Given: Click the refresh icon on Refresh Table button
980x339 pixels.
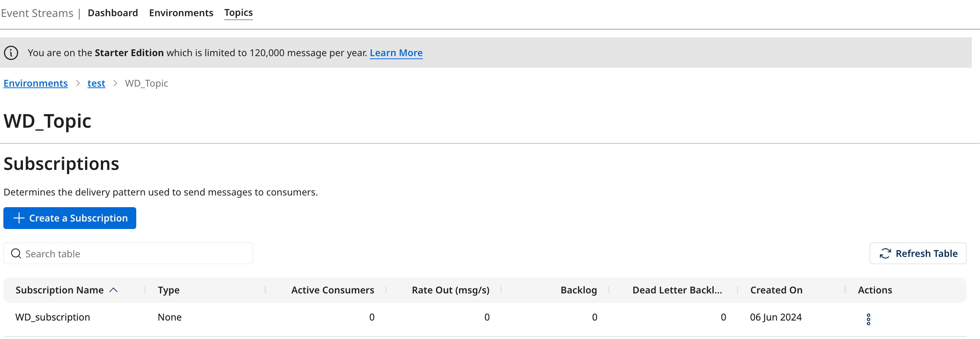Looking at the screenshot, I should tap(884, 253).
